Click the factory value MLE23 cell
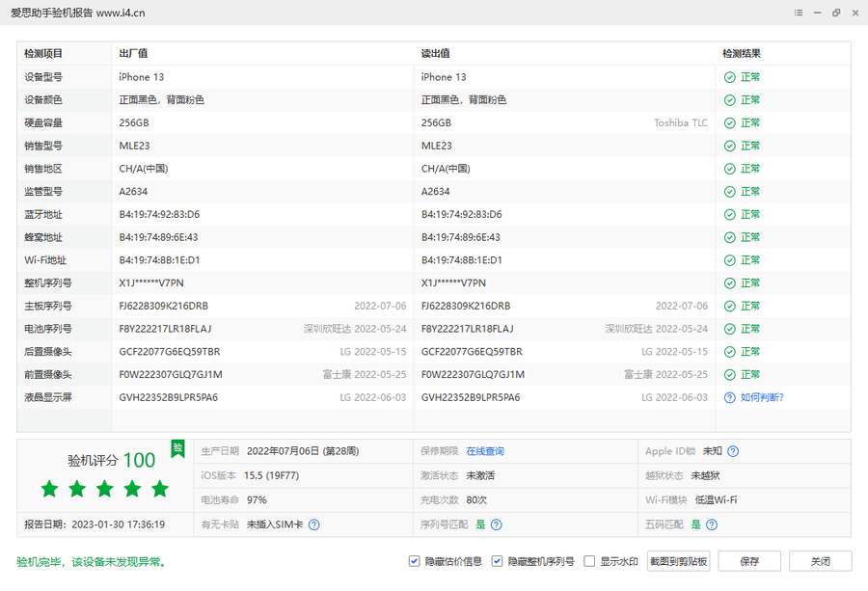Screen dimensions: 868x591 pyautogui.click(x=134, y=147)
